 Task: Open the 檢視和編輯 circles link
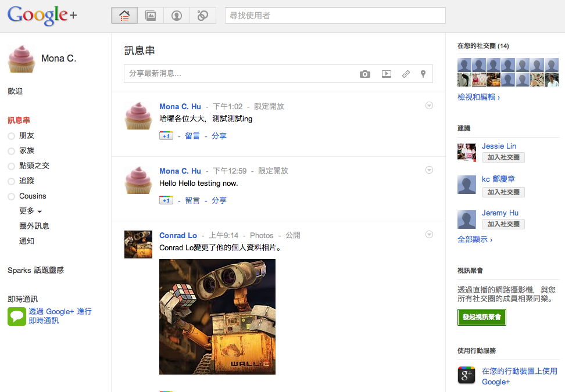pos(478,97)
